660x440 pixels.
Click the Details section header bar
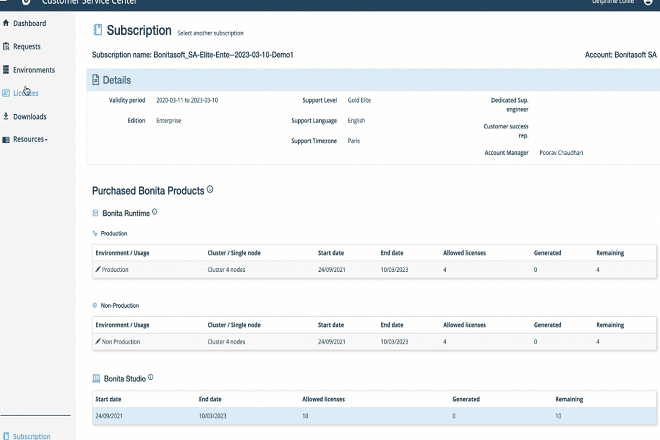tap(372, 80)
